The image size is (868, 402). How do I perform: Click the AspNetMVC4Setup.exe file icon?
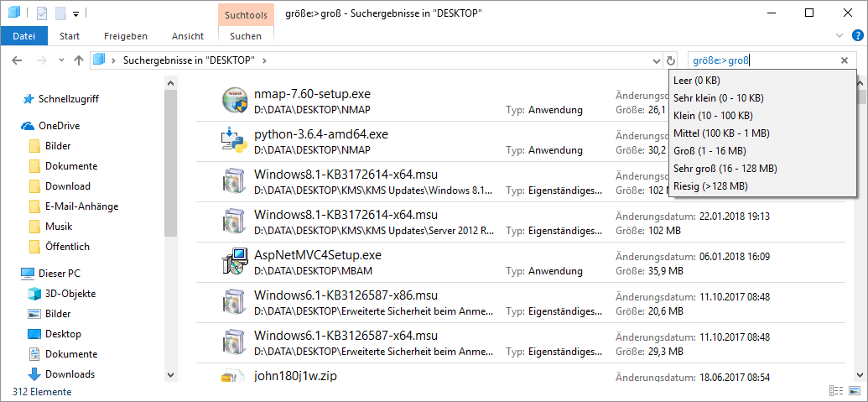pyautogui.click(x=232, y=262)
